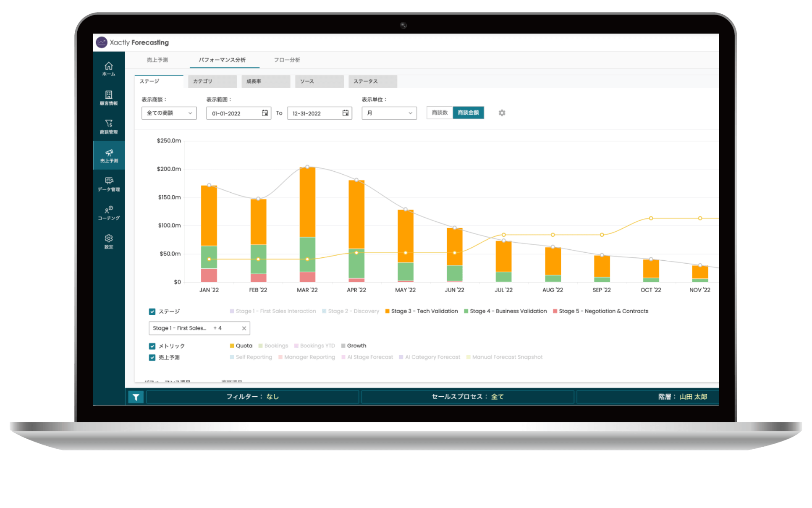Click the 階層：山田 太郎 bar
Screen dimensions: 812x508
point(648,397)
